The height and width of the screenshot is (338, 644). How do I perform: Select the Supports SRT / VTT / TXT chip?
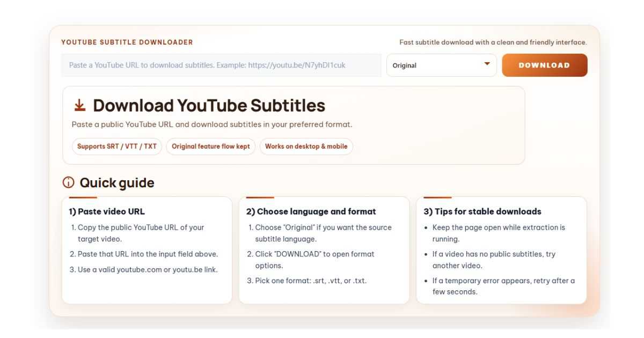pos(117,146)
